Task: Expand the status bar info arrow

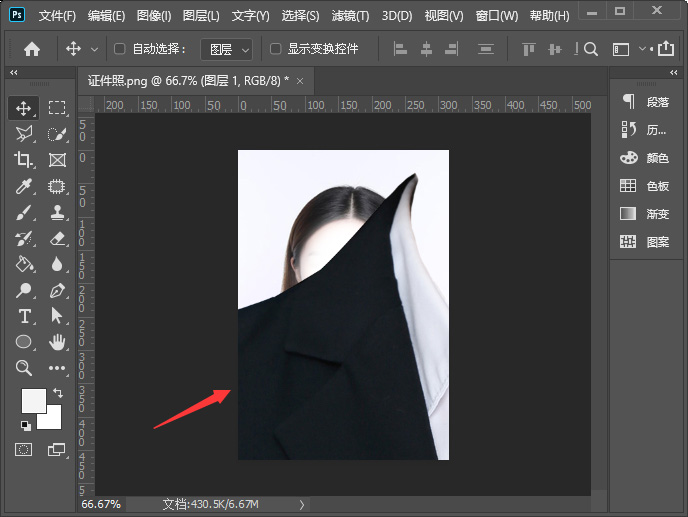Action: click(x=302, y=505)
